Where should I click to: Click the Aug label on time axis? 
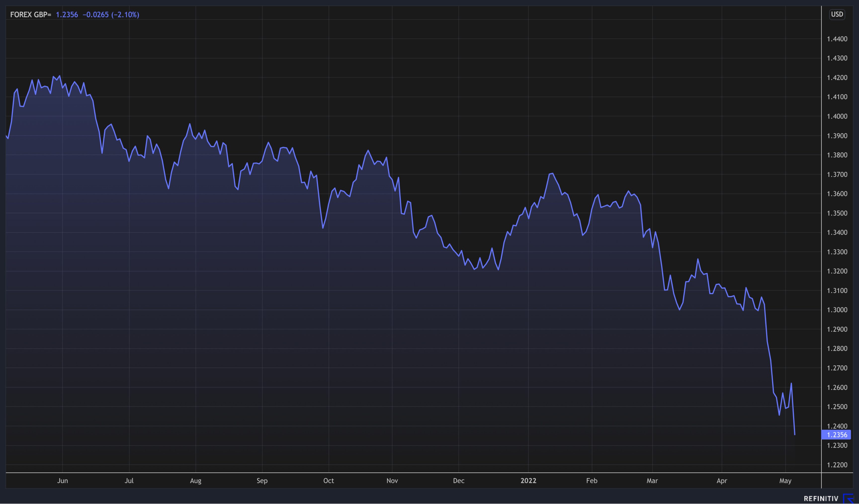[196, 481]
